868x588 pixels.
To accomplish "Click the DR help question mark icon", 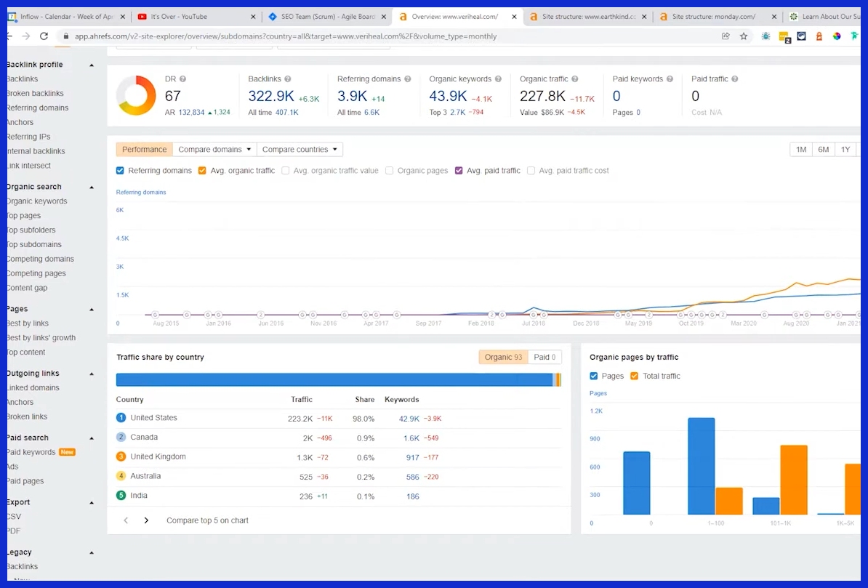I will pyautogui.click(x=182, y=79).
